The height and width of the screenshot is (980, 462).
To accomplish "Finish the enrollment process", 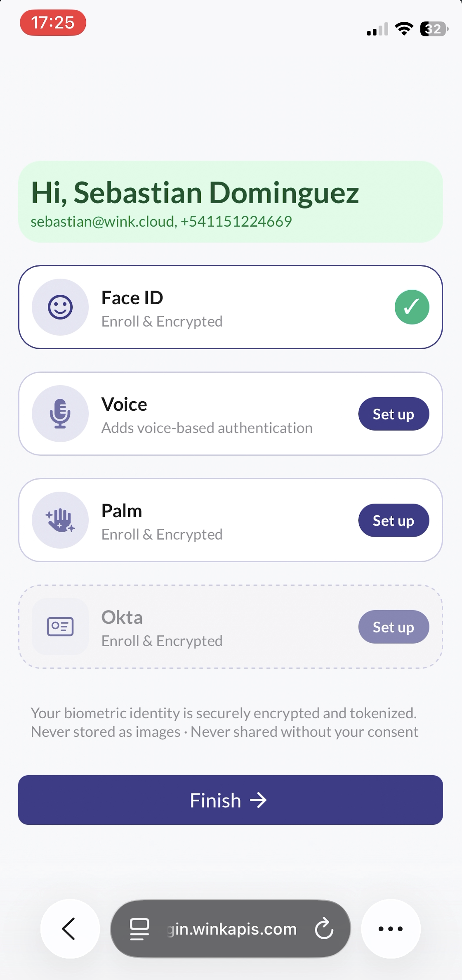I will tap(231, 800).
